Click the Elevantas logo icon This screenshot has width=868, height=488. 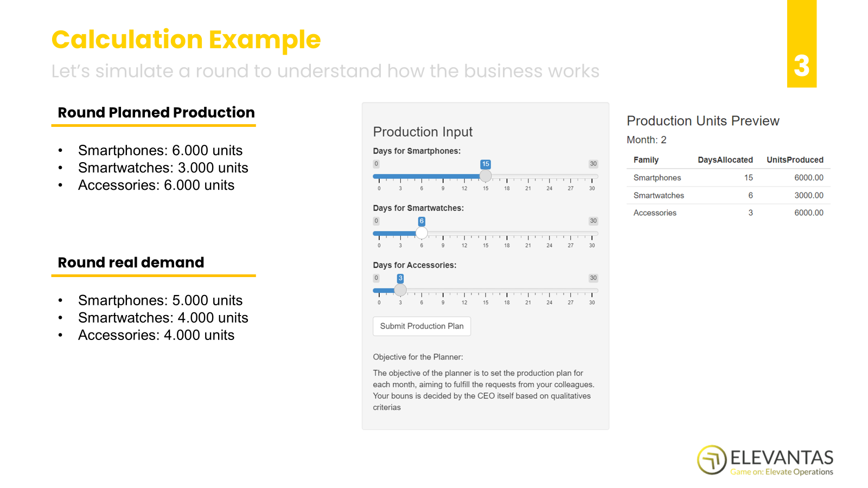click(712, 460)
